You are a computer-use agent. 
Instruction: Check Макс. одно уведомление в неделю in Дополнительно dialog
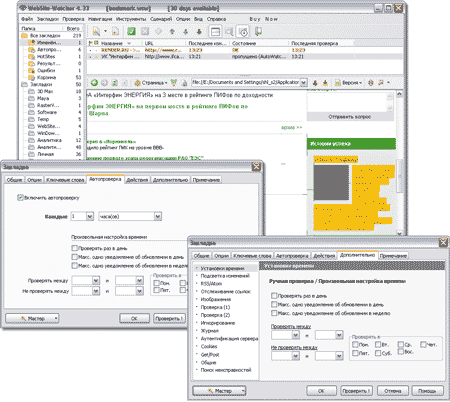[x=274, y=313]
